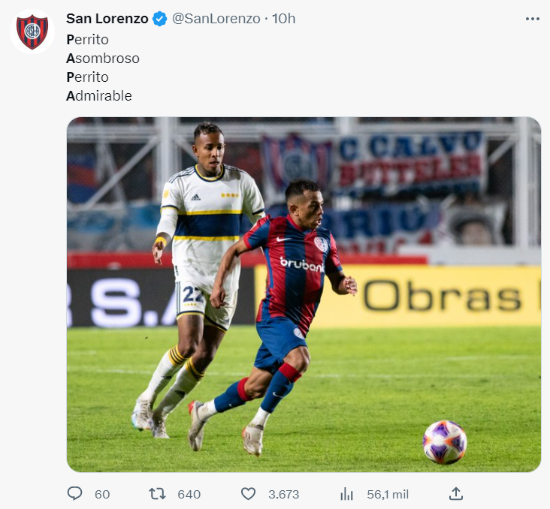Click the 640 retweets count
Viewport: 550px width, 509px height.
189,495
